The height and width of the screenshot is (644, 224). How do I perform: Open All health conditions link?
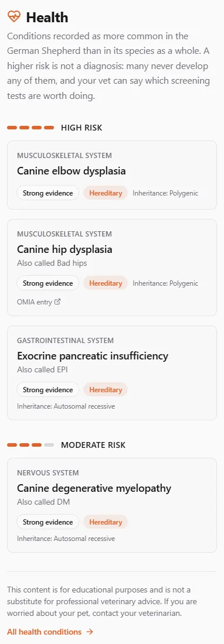click(50, 632)
